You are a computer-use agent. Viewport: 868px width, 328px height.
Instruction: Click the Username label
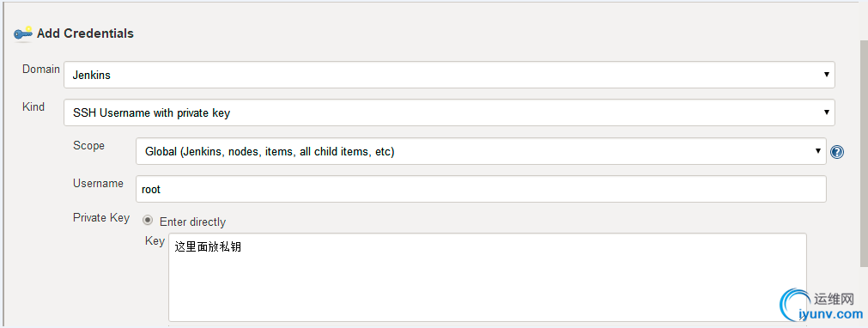coord(98,184)
